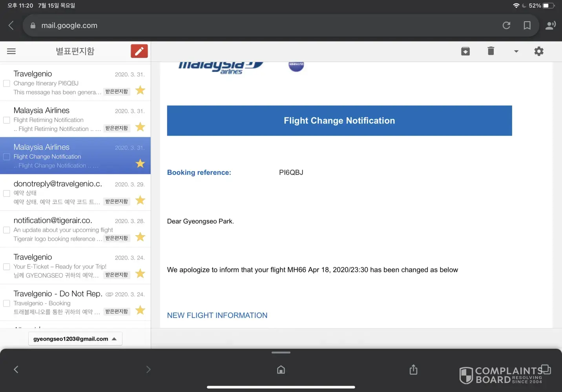
Task: Go back using the top-left browser arrow
Action: (11, 25)
